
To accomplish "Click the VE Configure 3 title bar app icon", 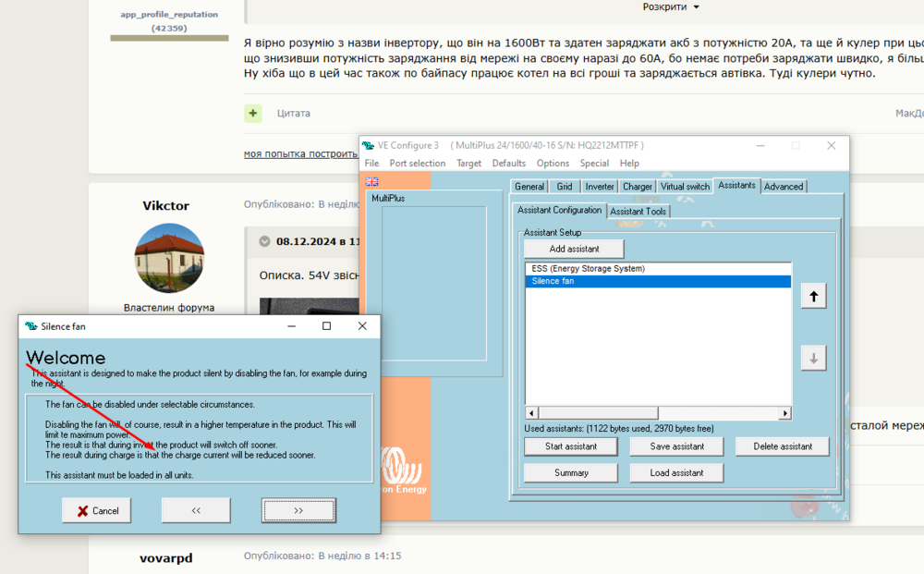I will [369, 145].
